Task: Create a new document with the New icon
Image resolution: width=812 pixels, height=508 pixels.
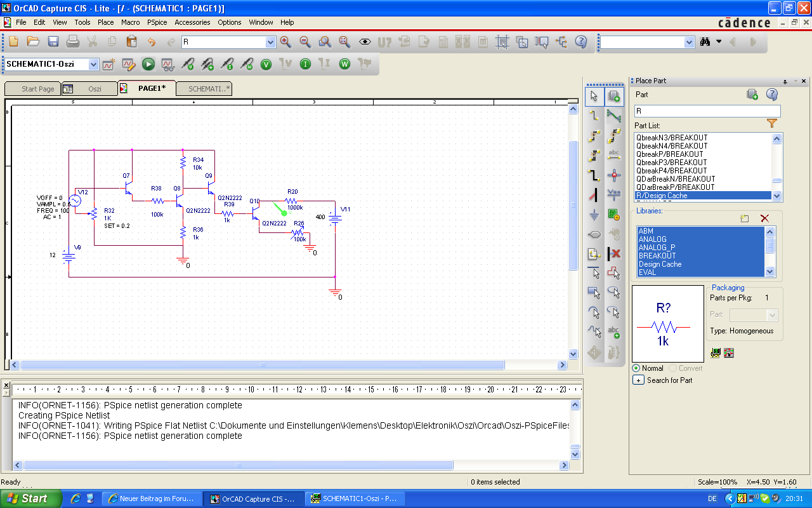Action: [14, 42]
